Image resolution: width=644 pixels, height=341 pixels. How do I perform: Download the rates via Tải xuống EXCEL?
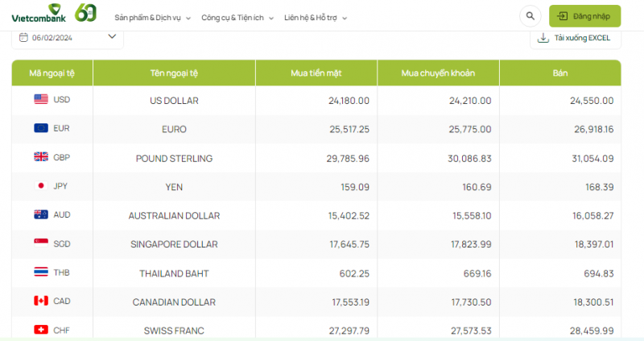click(575, 38)
